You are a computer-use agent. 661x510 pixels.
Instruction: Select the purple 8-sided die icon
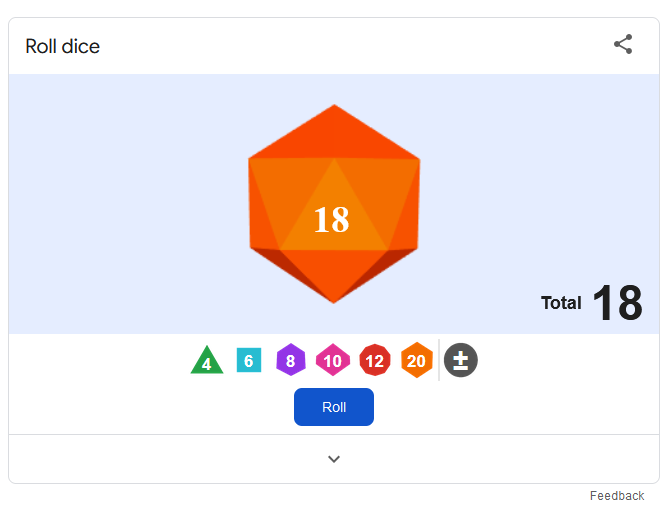click(290, 360)
